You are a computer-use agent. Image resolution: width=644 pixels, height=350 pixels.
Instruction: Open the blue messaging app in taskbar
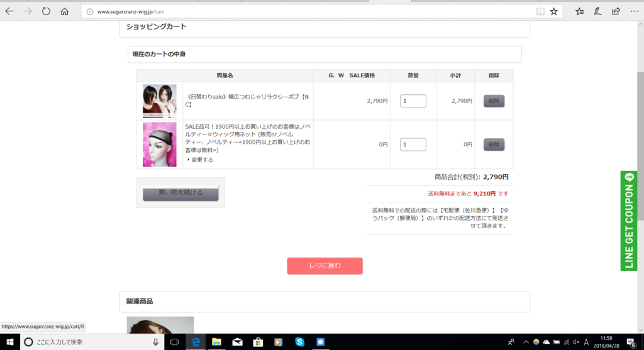(320, 342)
